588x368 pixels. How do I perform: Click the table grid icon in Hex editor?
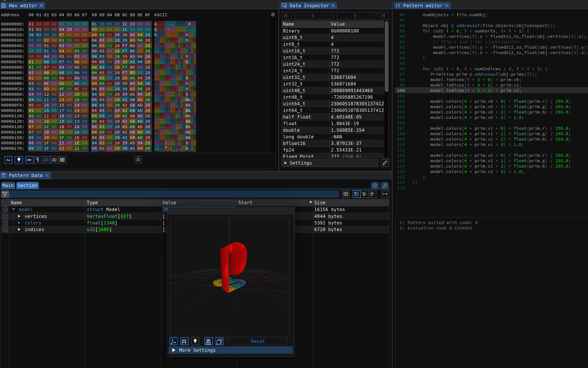coord(63,160)
